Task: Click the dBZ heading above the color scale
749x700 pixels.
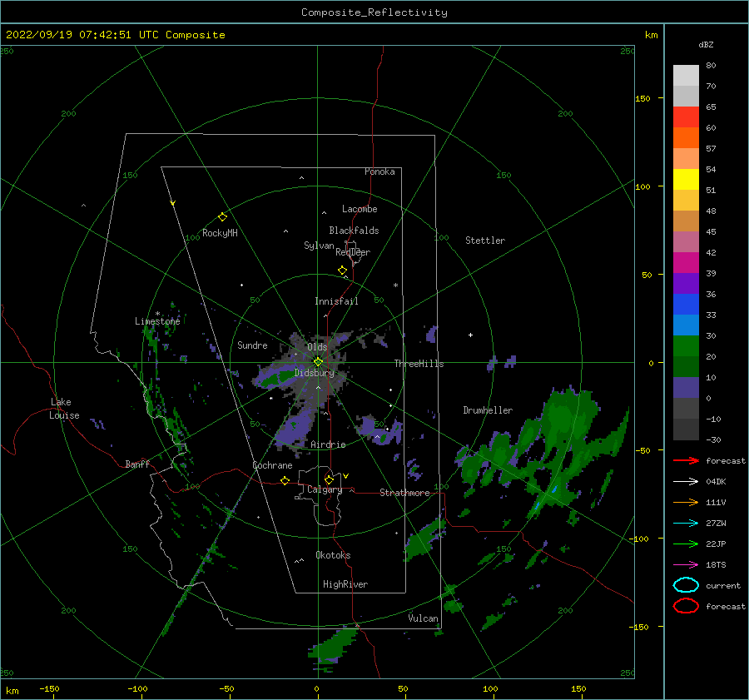Action: point(706,45)
